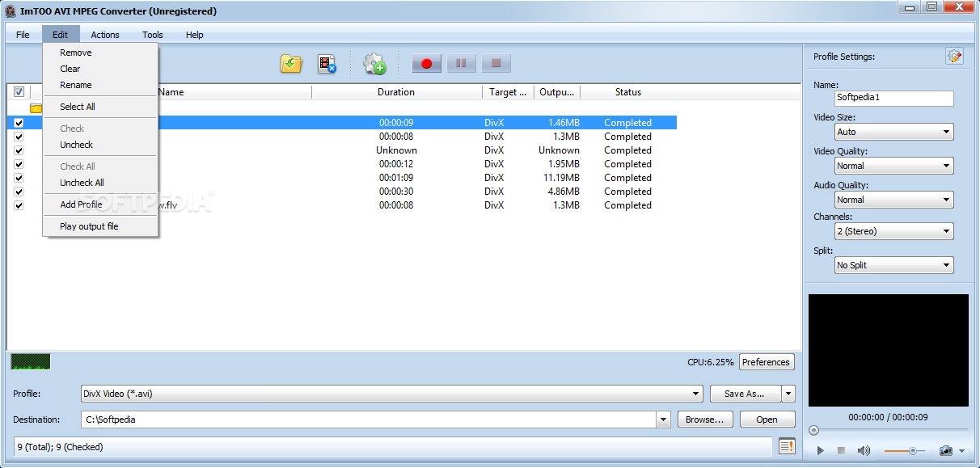Sort by the Duration column header
Viewport: 980px width, 468px height.
point(396,92)
